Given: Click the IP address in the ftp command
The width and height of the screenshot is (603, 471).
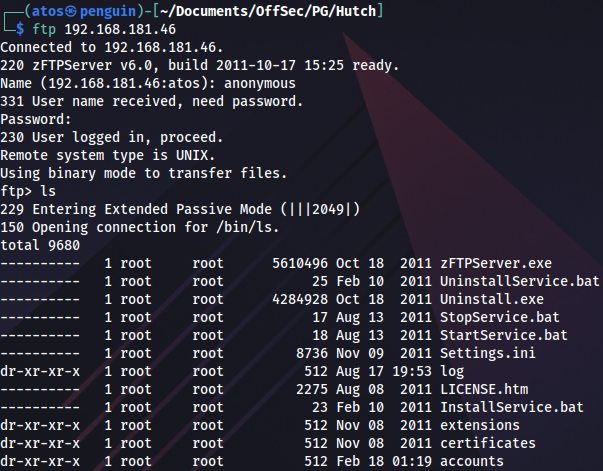Looking at the screenshot, I should [121, 30].
